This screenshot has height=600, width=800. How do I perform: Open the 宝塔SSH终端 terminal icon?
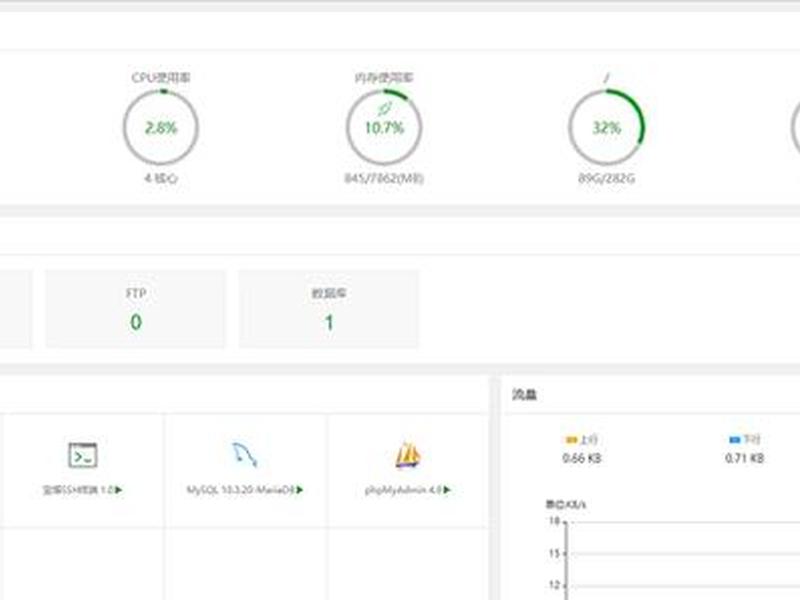point(83,455)
